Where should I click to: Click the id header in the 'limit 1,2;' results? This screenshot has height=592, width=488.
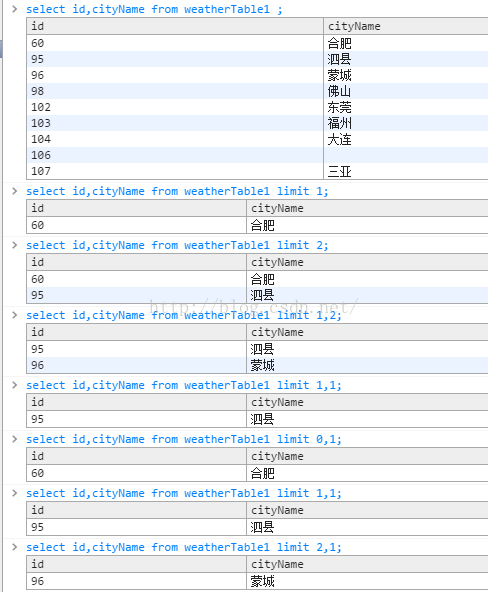[x=137, y=332]
